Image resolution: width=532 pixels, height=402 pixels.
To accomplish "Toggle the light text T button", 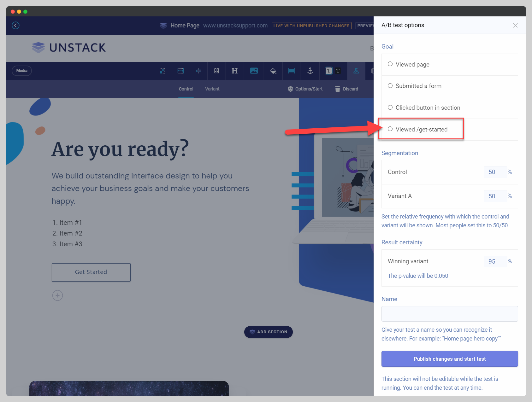I will pyautogui.click(x=338, y=71).
